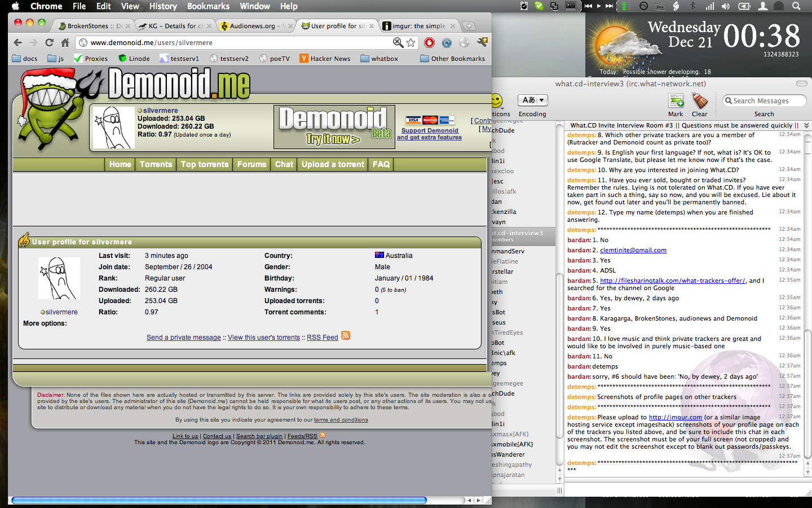Click the Search Messages field in IRC
This screenshot has width=812, height=508.
tap(765, 100)
